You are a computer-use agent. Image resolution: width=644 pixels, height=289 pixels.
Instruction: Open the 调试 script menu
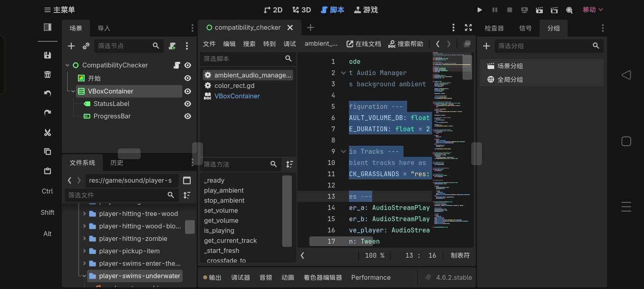289,44
